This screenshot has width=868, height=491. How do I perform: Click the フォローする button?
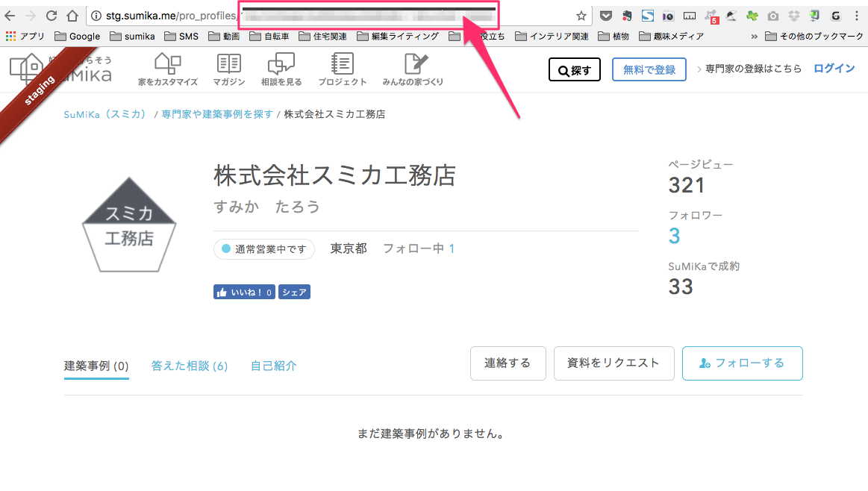point(743,363)
